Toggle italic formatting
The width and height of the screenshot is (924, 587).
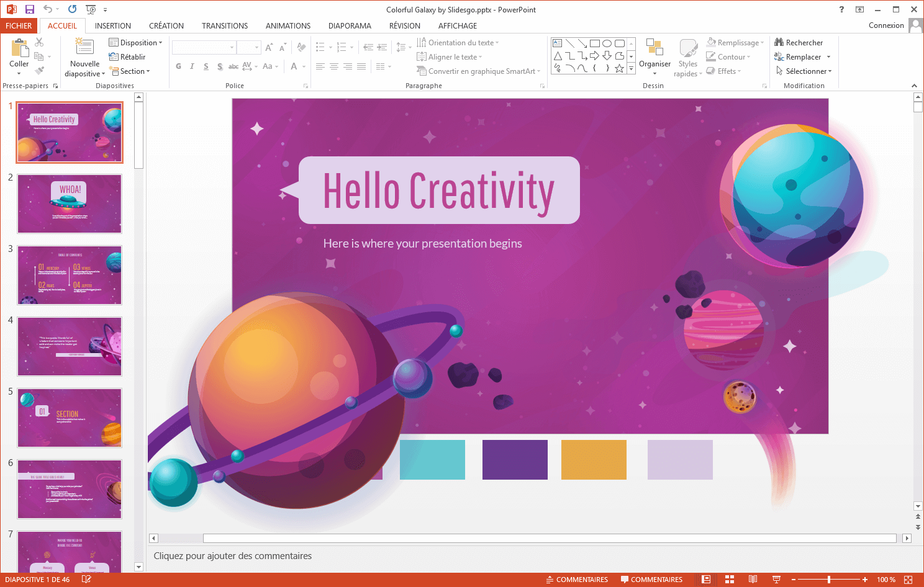tap(192, 66)
